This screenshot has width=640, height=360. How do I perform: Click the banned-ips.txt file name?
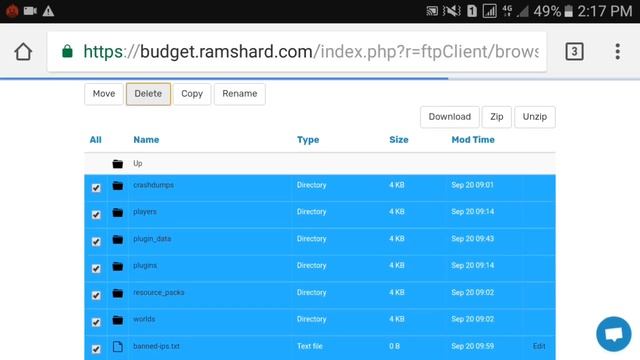pyautogui.click(x=156, y=346)
